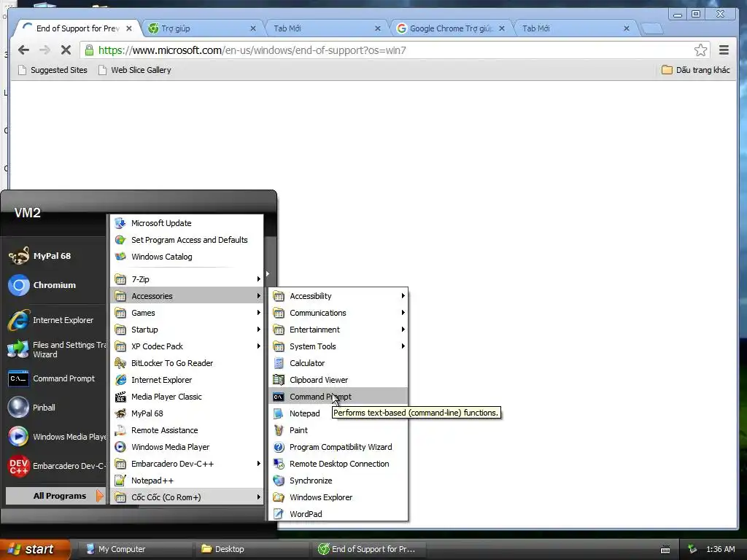Screen dimensions: 747x560
Task: Click the Windows start button
Action: (x=35, y=549)
